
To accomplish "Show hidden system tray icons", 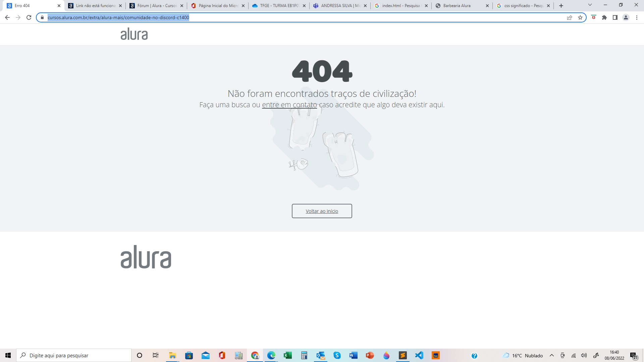I will coord(552,355).
